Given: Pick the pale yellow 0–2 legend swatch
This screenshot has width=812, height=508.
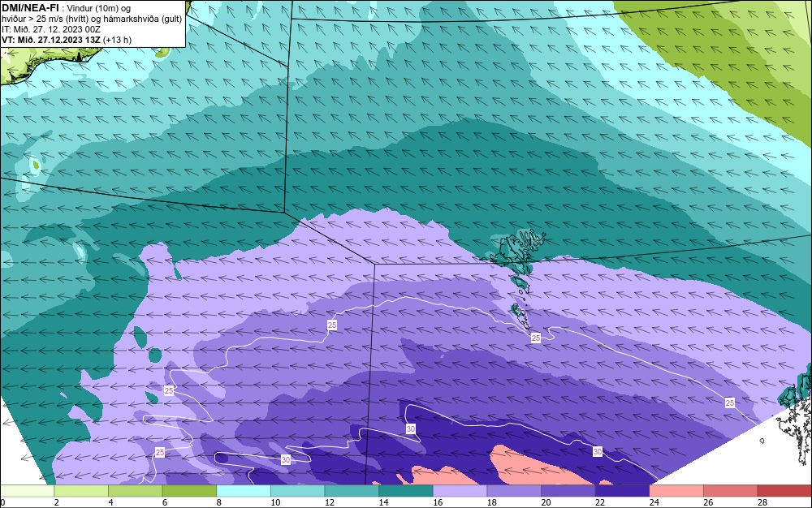Looking at the screenshot, I should coord(28,491).
